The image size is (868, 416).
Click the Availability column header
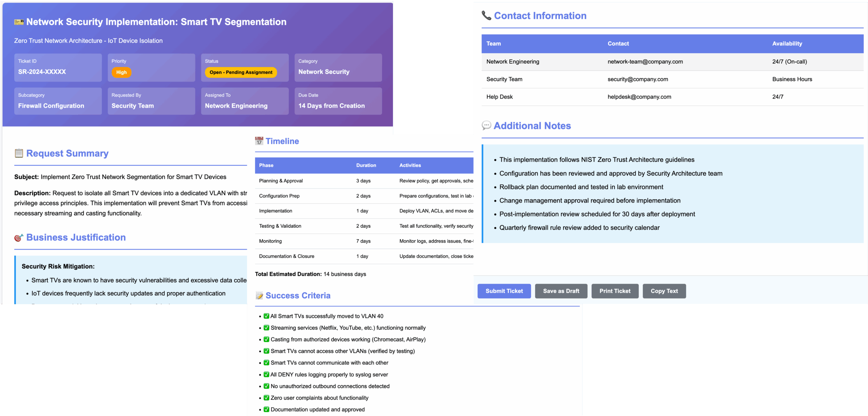[x=787, y=43]
